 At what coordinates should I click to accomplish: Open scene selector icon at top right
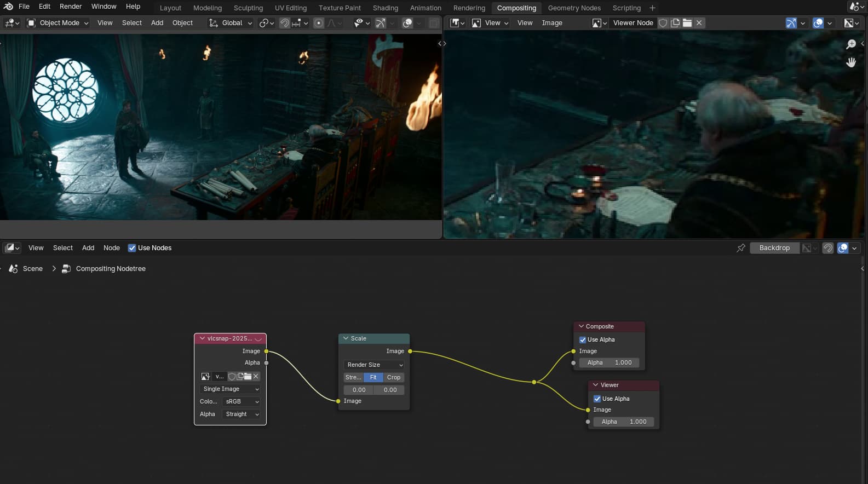(x=856, y=7)
